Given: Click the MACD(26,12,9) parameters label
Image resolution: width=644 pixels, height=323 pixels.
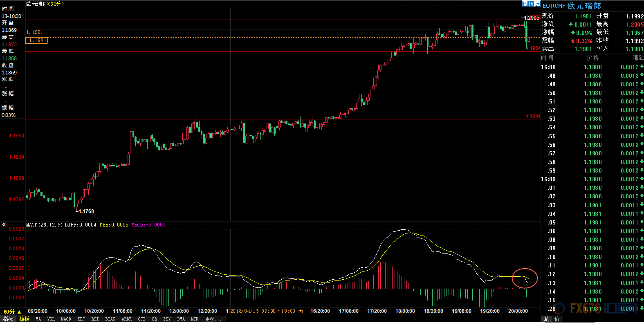Looking at the screenshot, I should [45, 225].
